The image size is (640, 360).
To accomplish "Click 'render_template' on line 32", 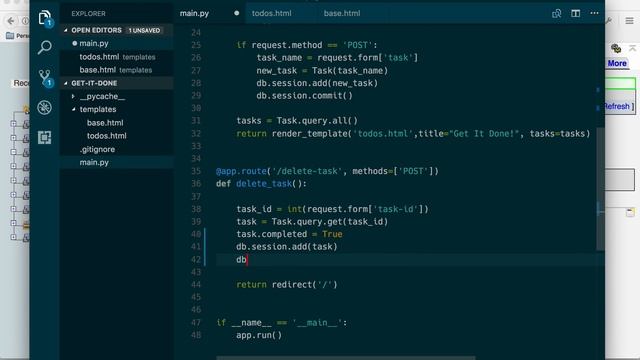I will [309, 133].
